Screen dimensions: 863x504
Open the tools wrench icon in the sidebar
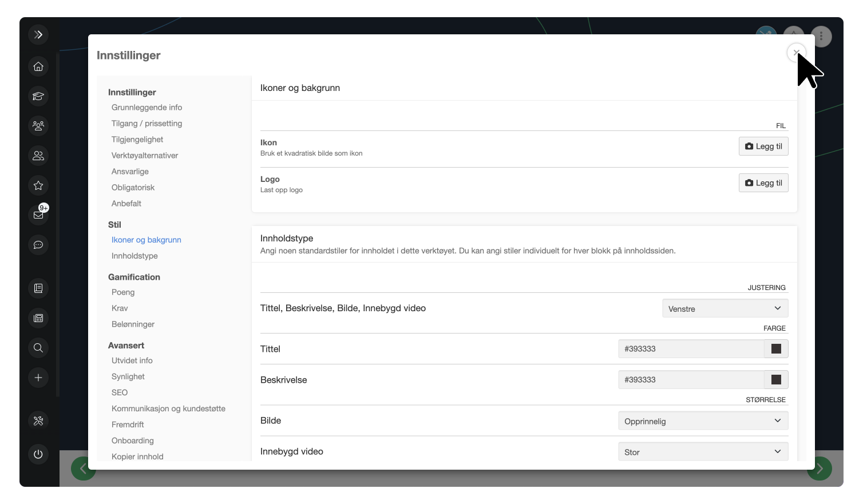(38, 421)
